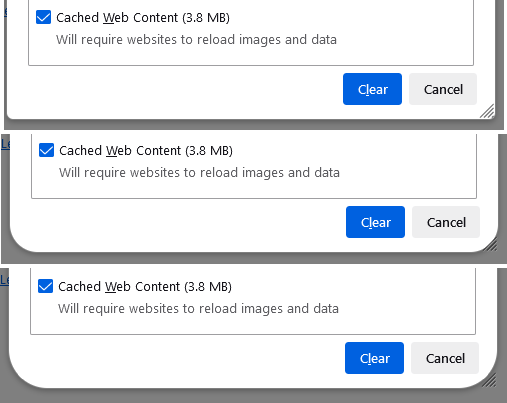Open the partially hidden link beside the topmost dialog
Screen dimensions: 507x403
tap(5, 12)
